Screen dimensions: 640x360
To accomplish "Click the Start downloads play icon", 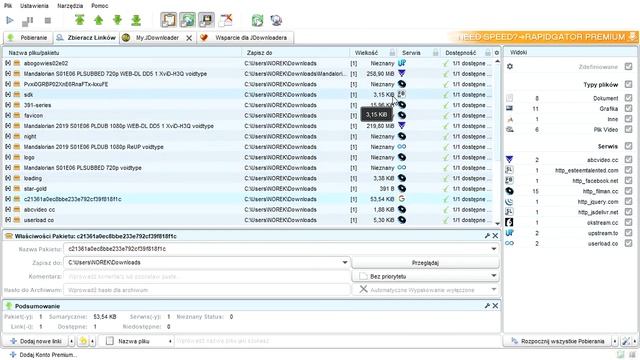I will pyautogui.click(x=10, y=20).
